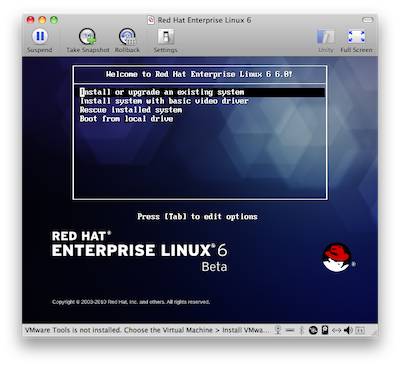This screenshot has height=367, width=400.
Task: Enter Full Screen mode
Action: pos(356,40)
